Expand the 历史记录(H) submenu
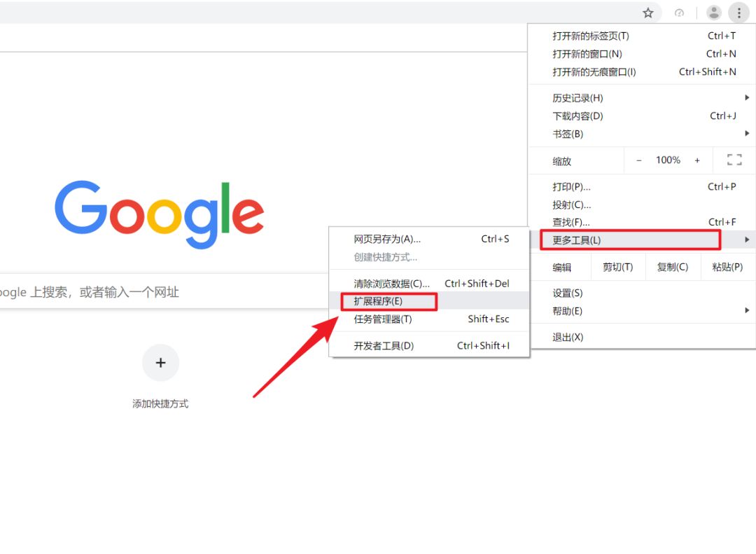Image resolution: width=756 pixels, height=554 pixels. click(642, 98)
